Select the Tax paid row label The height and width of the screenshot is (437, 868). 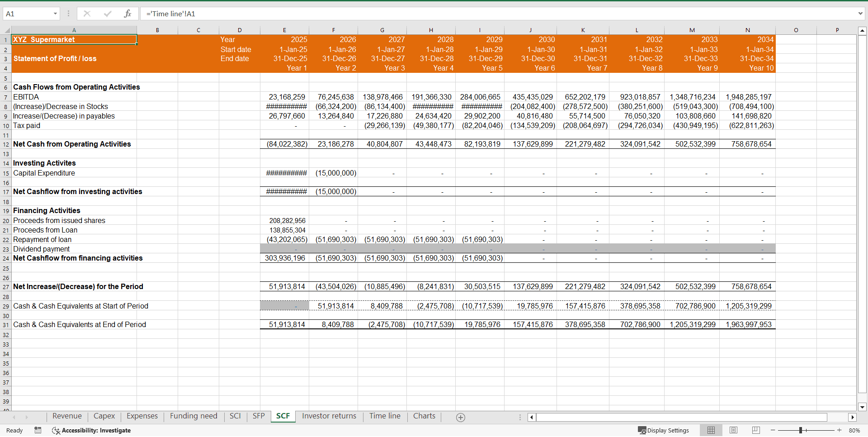click(x=27, y=125)
